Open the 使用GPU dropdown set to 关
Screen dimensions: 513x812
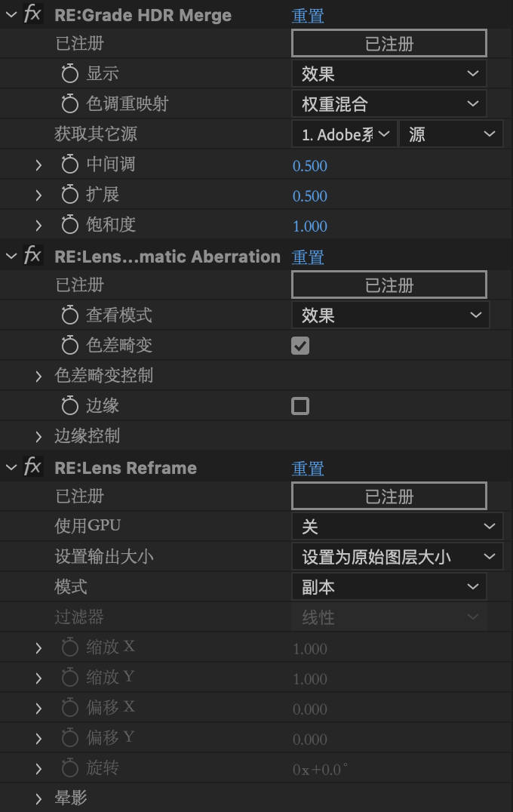(397, 527)
